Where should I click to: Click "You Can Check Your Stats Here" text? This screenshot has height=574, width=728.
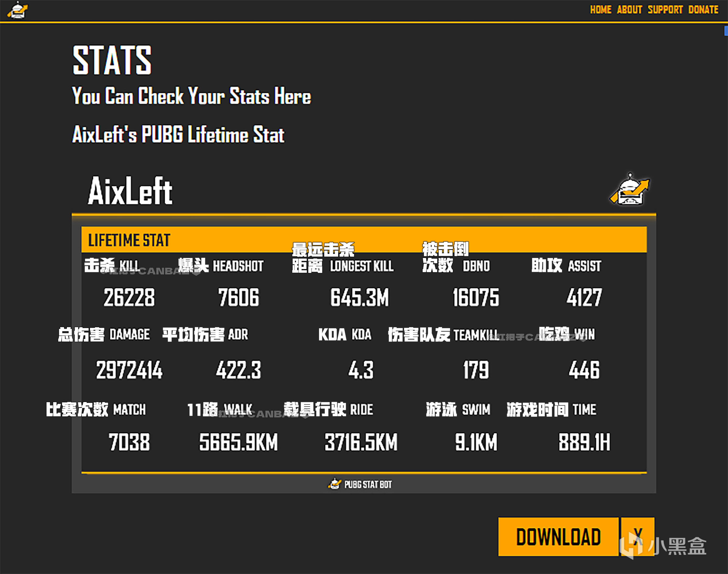pyautogui.click(x=191, y=96)
